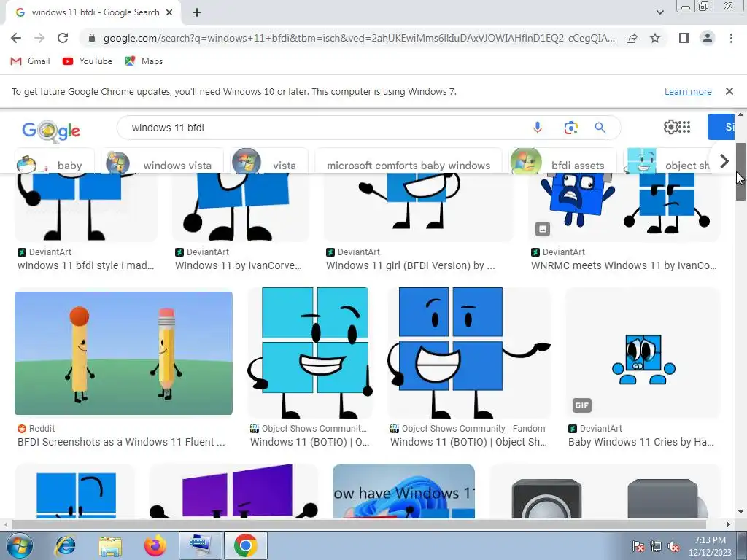Click the vertical scrollbar thumb

[740, 171]
